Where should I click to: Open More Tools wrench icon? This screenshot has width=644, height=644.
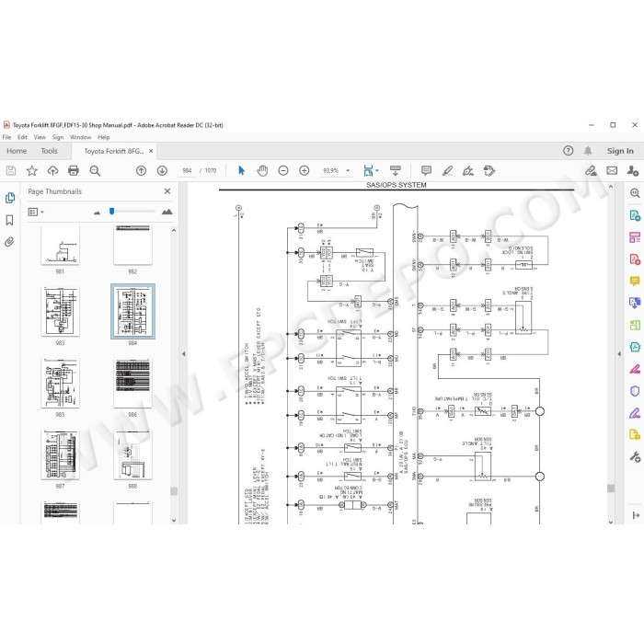[x=635, y=456]
